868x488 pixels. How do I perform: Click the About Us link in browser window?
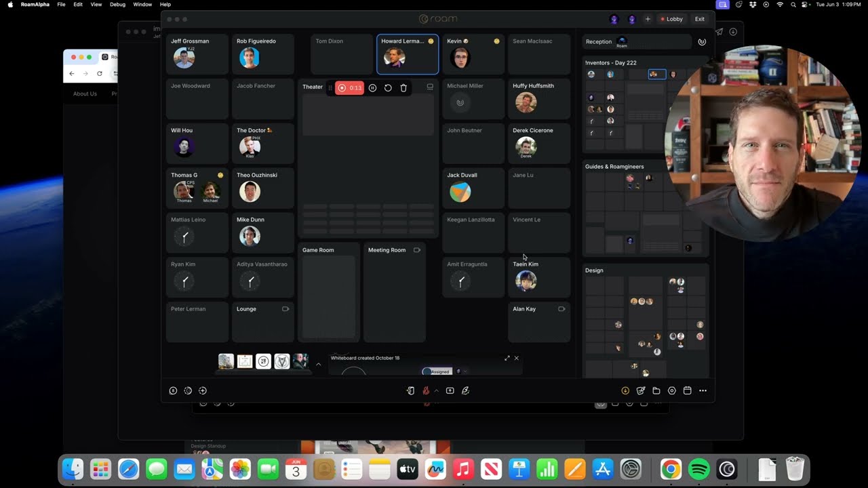(85, 94)
